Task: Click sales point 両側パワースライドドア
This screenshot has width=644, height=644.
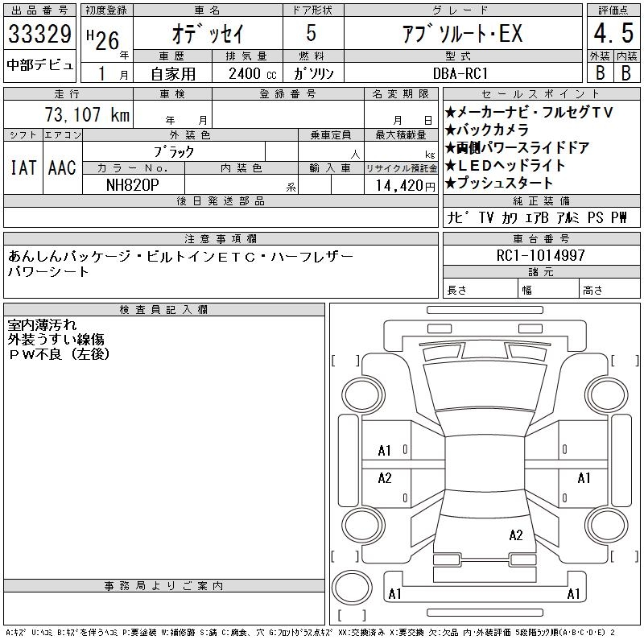Action: click(x=517, y=147)
